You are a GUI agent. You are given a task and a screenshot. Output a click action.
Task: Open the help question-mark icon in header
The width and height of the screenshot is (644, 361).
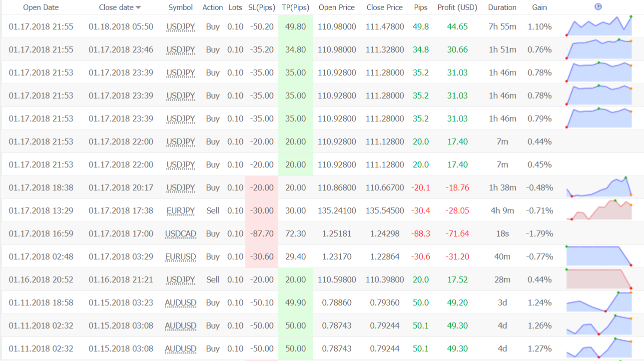tap(598, 7)
